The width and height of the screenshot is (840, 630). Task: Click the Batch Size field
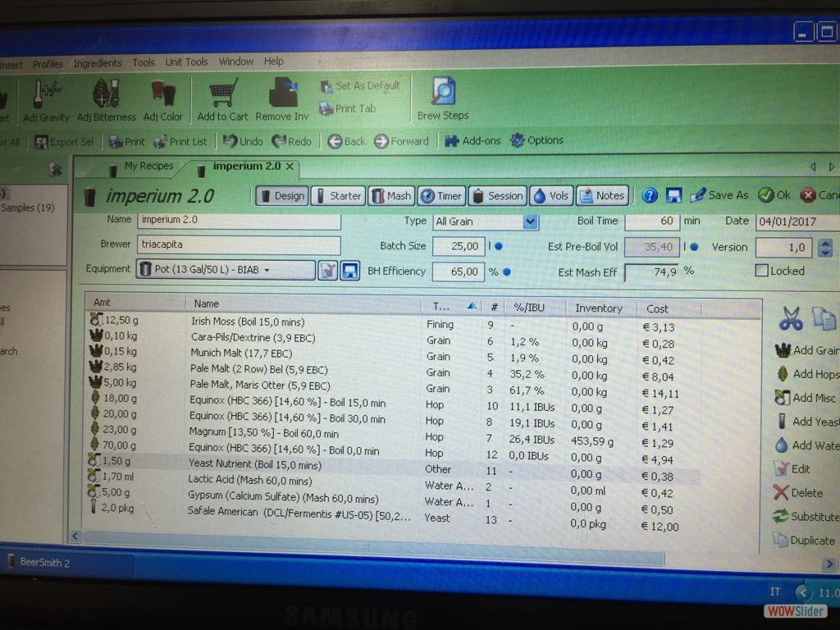click(459, 246)
